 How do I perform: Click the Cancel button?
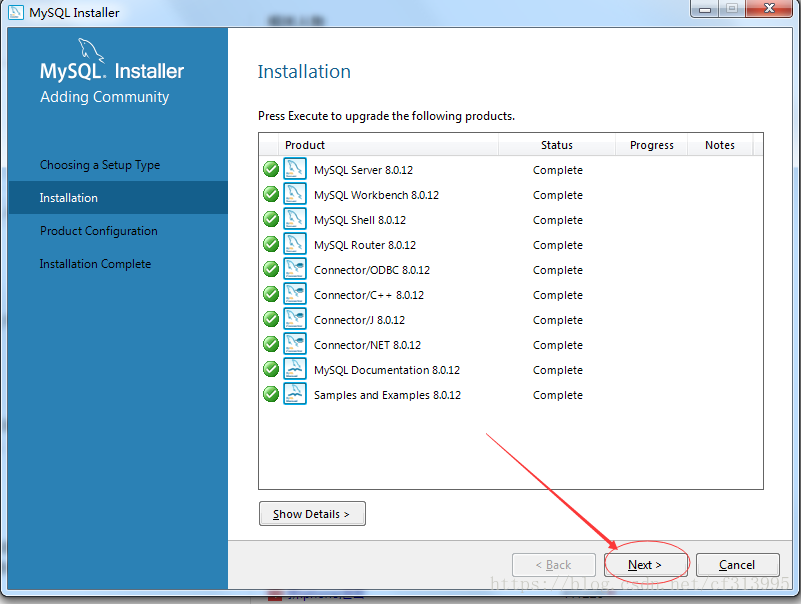click(737, 565)
